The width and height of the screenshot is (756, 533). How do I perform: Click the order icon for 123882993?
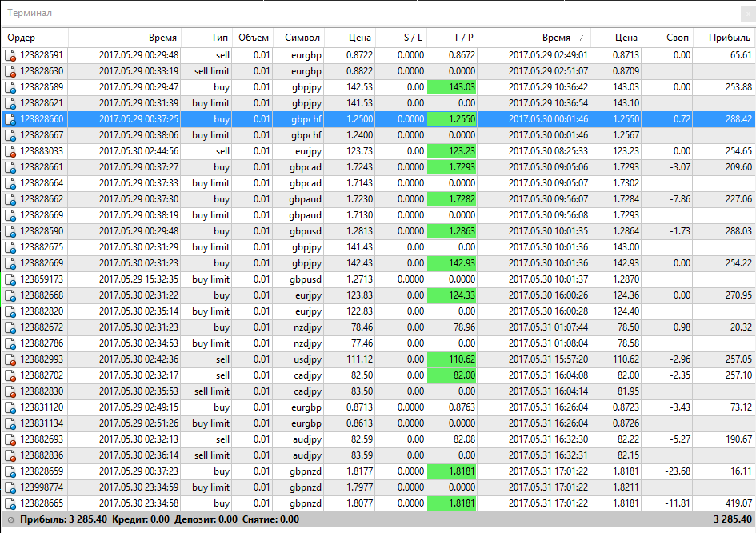pyautogui.click(x=10, y=360)
